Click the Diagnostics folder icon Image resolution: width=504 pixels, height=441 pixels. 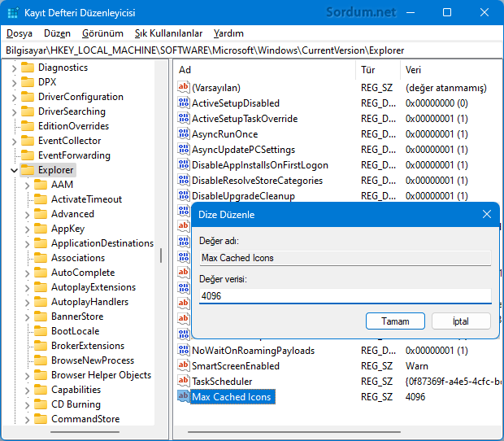(x=28, y=68)
